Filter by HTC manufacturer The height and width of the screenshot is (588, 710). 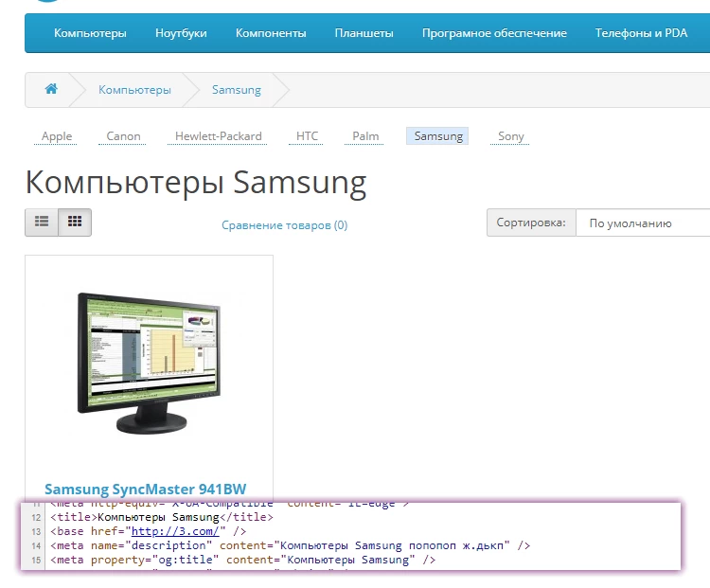307,136
